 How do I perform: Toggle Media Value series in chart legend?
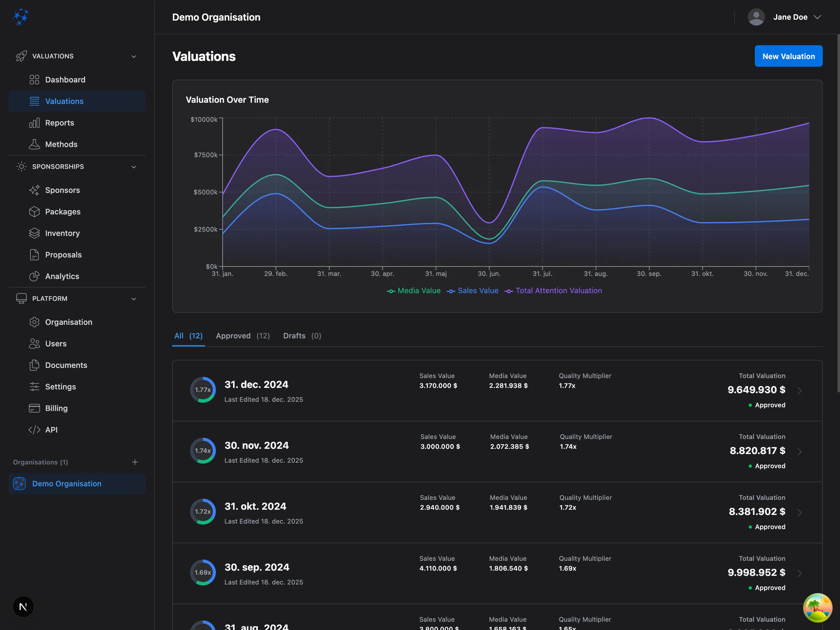coord(413,291)
